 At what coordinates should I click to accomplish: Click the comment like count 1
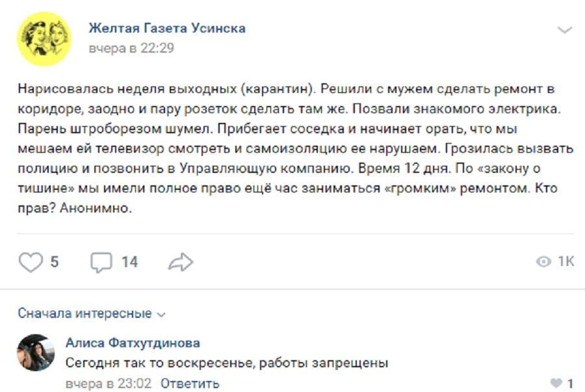point(570,384)
